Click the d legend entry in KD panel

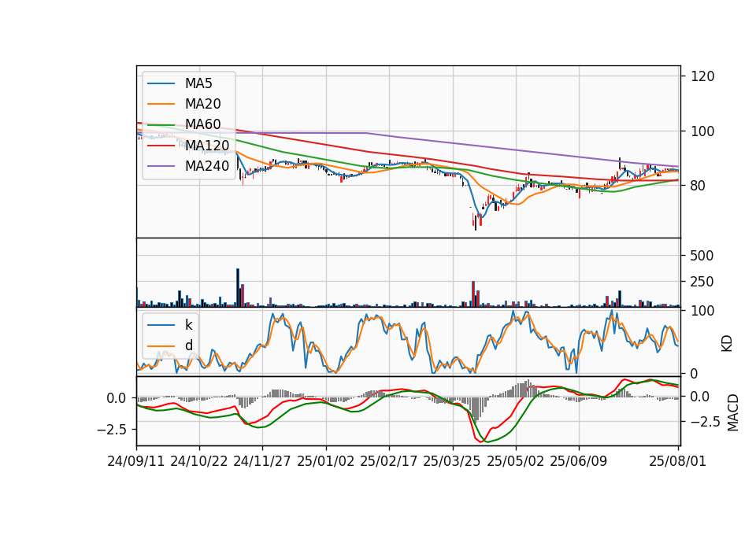click(x=188, y=345)
